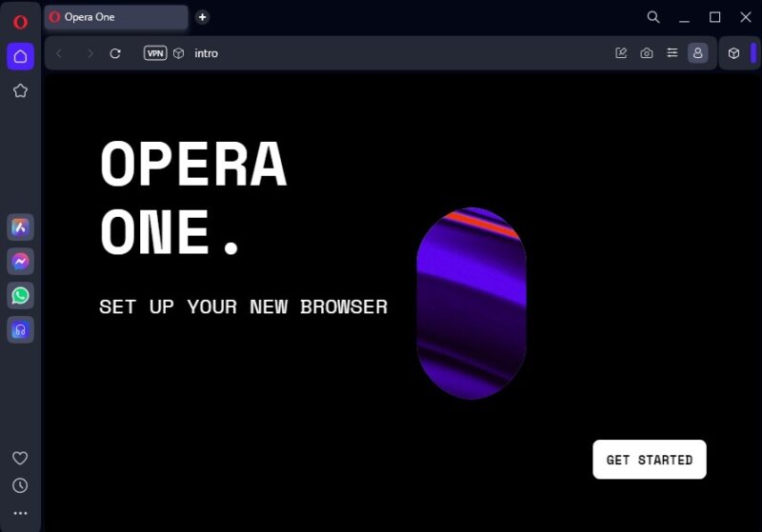Screen dimensions: 762x532
Task: Open the sidebar setup three dots
Action: pos(20,513)
